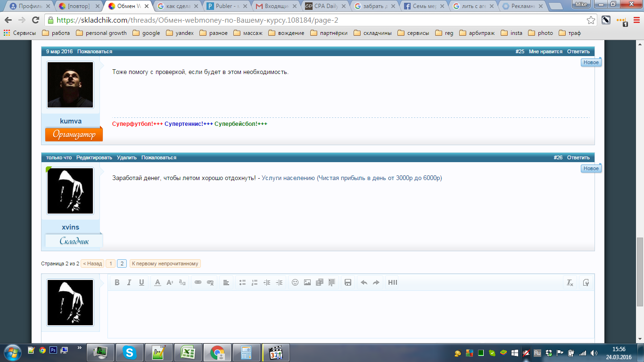The image size is (644, 362).
Task: Switch Ru keyboard language indicator
Action: 537,353
